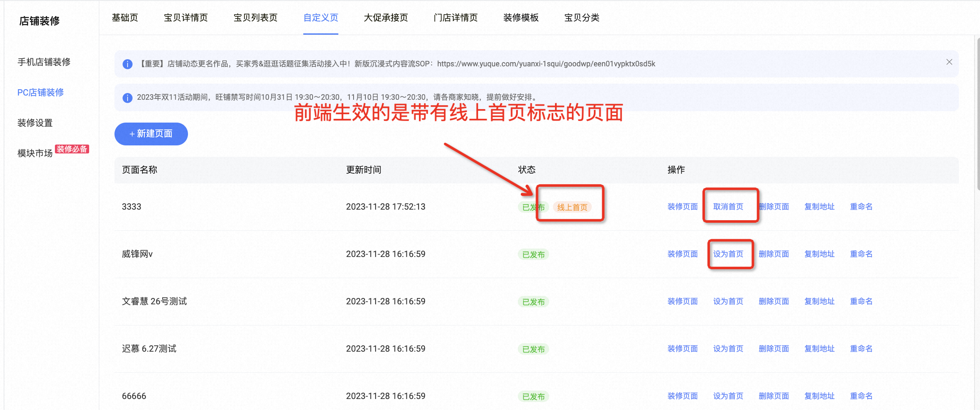
Task: Click 复制地址 for 威锋网v
Action: pyautogui.click(x=819, y=254)
